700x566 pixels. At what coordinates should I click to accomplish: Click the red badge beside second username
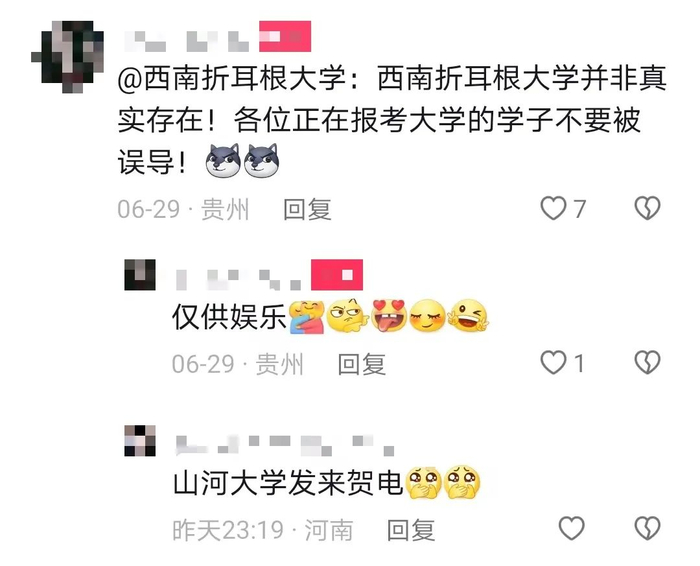click(x=337, y=275)
